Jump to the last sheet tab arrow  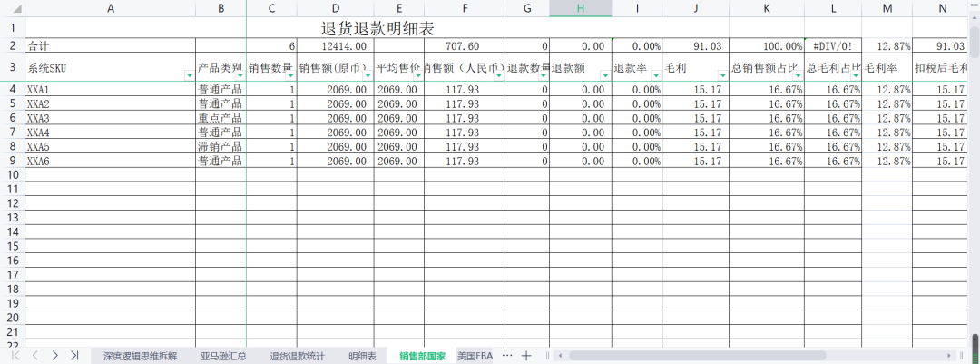tap(74, 356)
